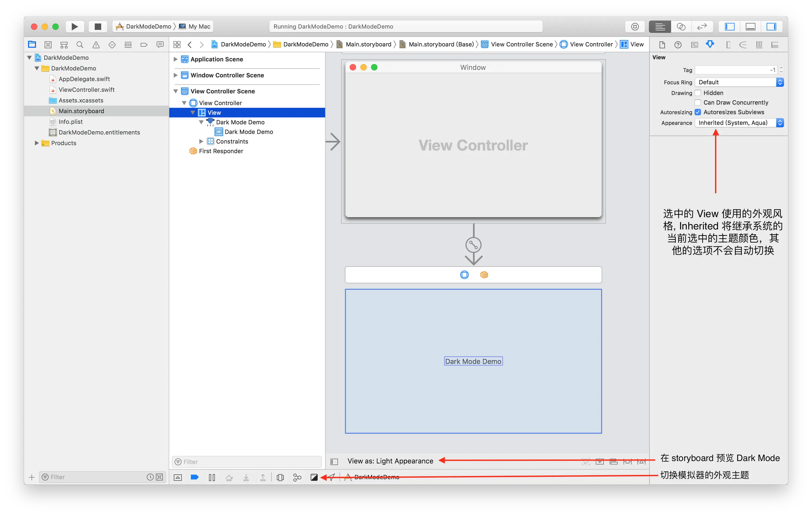
Task: Click the Run (play) button
Action: (75, 26)
